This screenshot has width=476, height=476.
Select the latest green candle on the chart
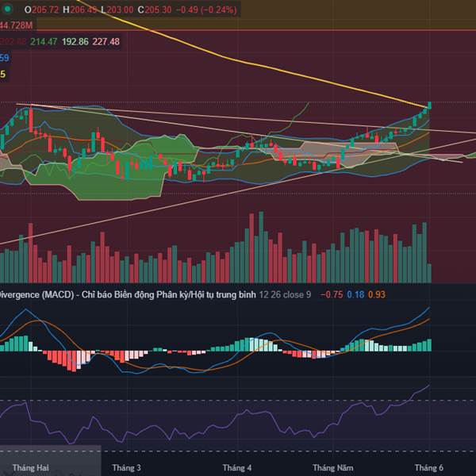430,106
